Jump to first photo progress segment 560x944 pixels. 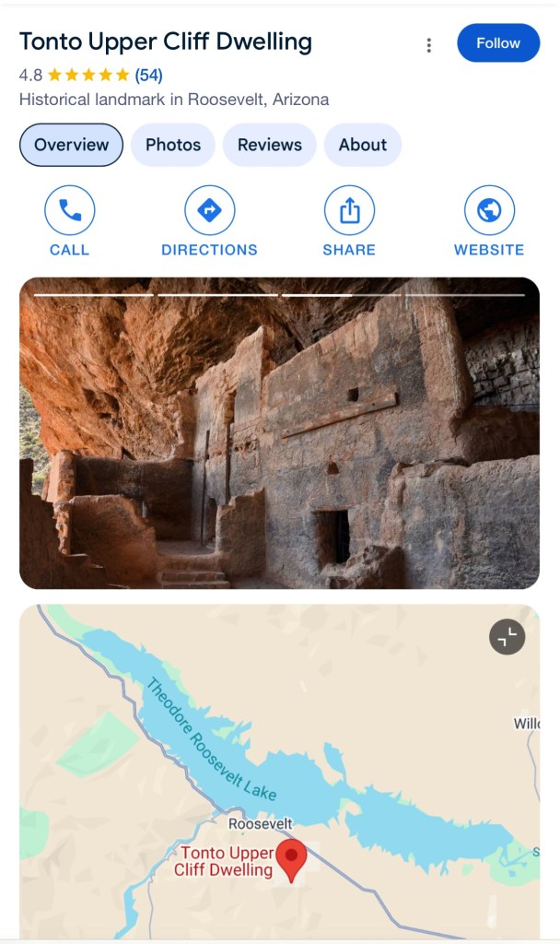click(x=94, y=295)
